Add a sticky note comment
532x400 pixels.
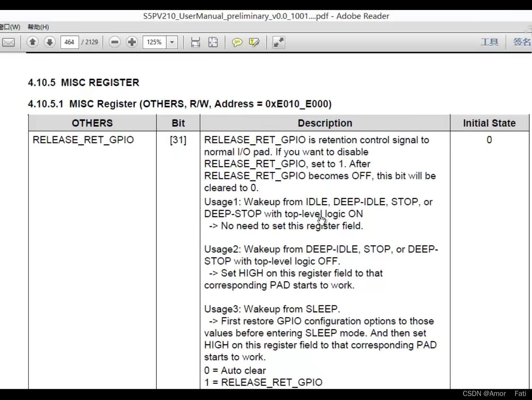click(237, 43)
